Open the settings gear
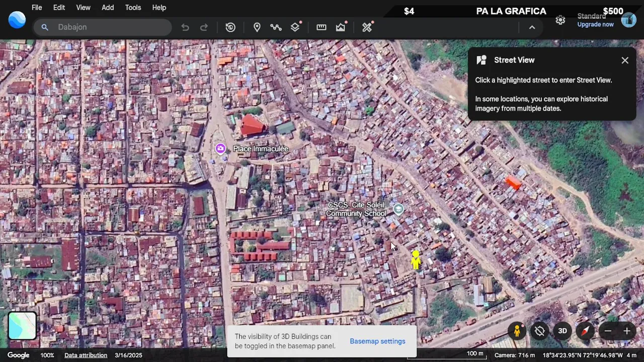The image size is (644, 362). (560, 20)
